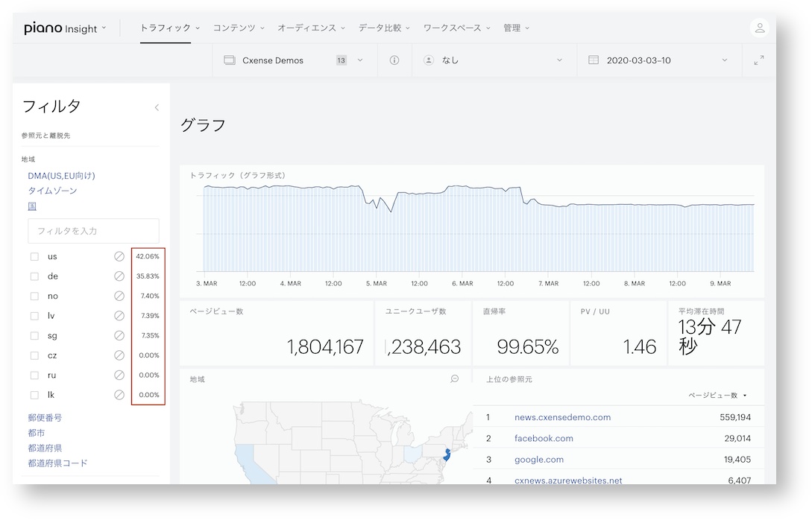Select the 国 filter link
This screenshot has width=812, height=520.
[32, 206]
